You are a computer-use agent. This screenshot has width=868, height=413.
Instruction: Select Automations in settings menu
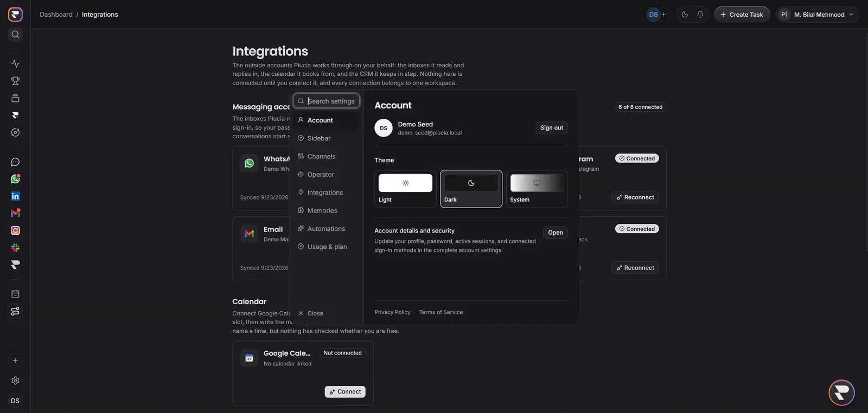326,229
